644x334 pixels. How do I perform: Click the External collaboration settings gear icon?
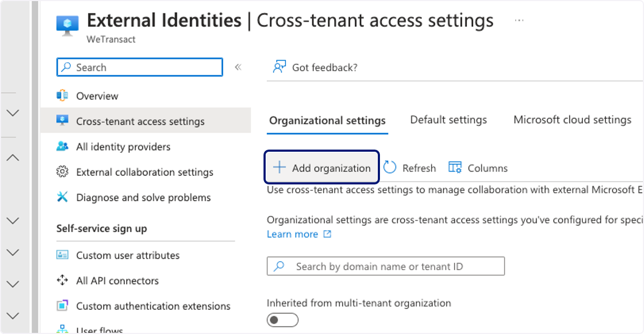(x=62, y=172)
